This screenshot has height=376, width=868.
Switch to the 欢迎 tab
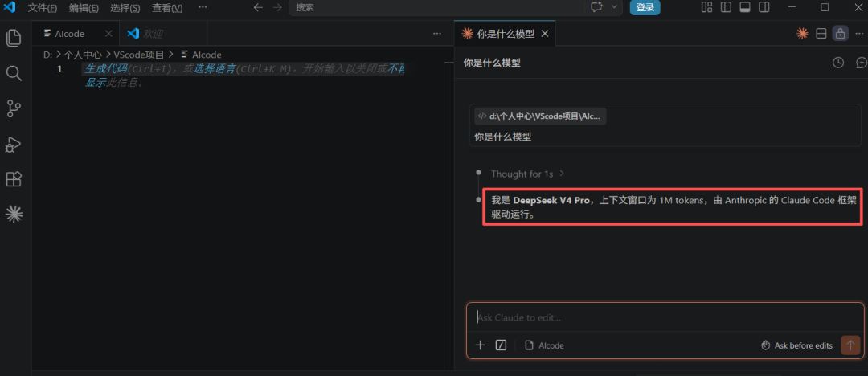[x=153, y=34]
